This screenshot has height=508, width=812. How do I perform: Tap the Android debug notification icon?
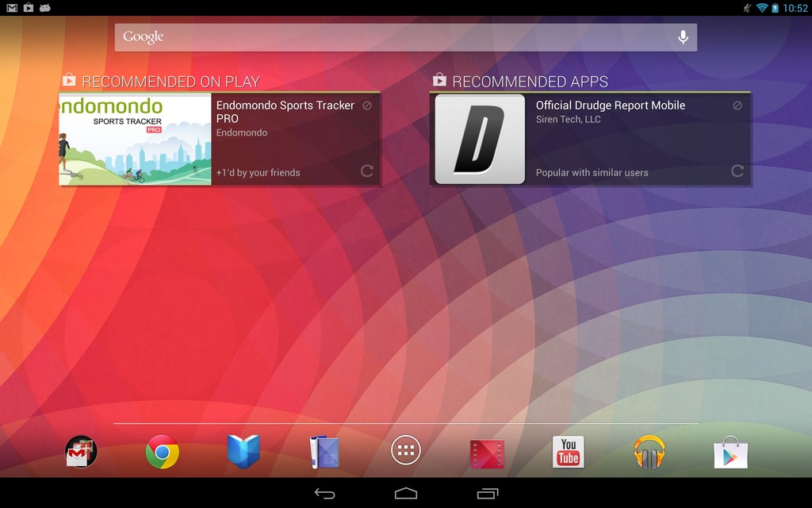[45, 8]
